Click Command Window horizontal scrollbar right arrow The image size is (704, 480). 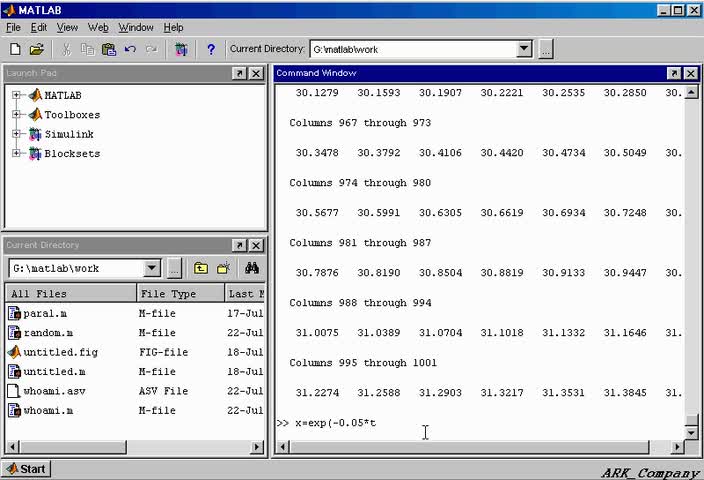pyautogui.click(x=678, y=447)
